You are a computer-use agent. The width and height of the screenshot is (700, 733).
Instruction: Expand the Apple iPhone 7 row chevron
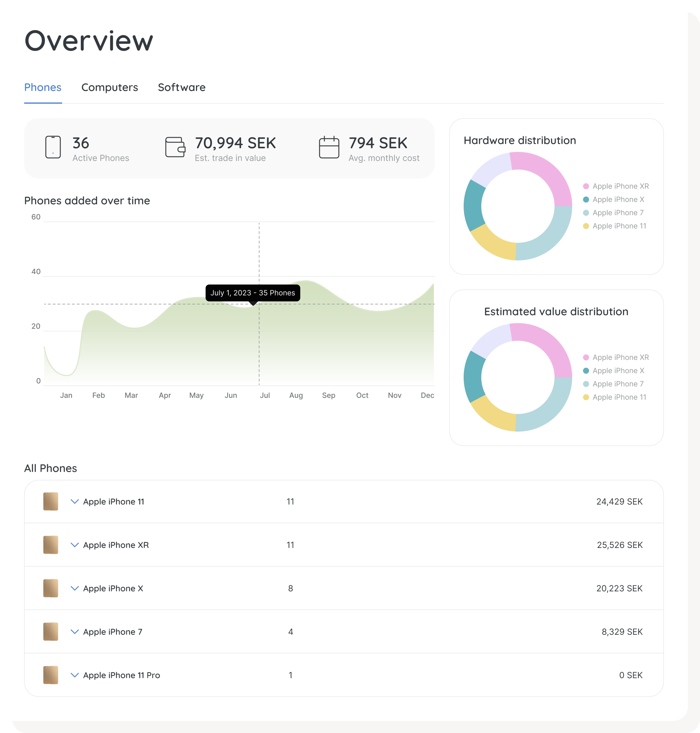[75, 631]
